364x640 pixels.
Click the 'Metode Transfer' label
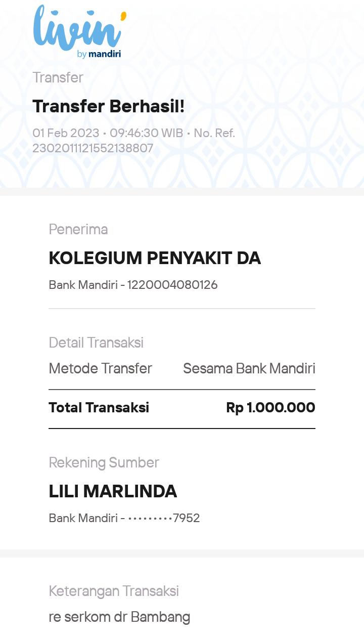(x=100, y=368)
